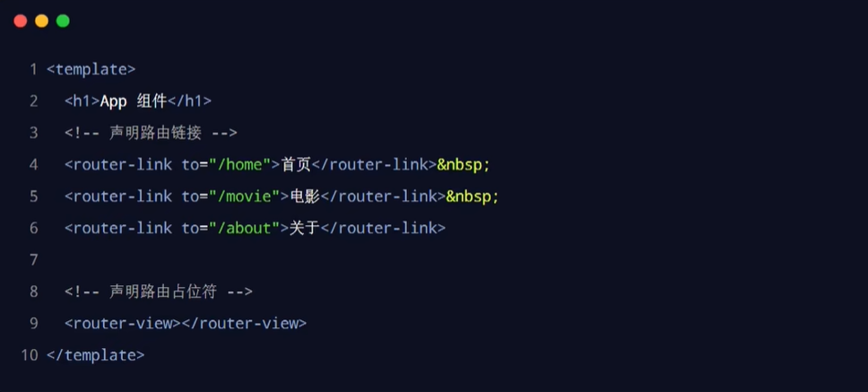Click the "/home" string value
The width and height of the screenshot is (868, 392).
pos(239,164)
